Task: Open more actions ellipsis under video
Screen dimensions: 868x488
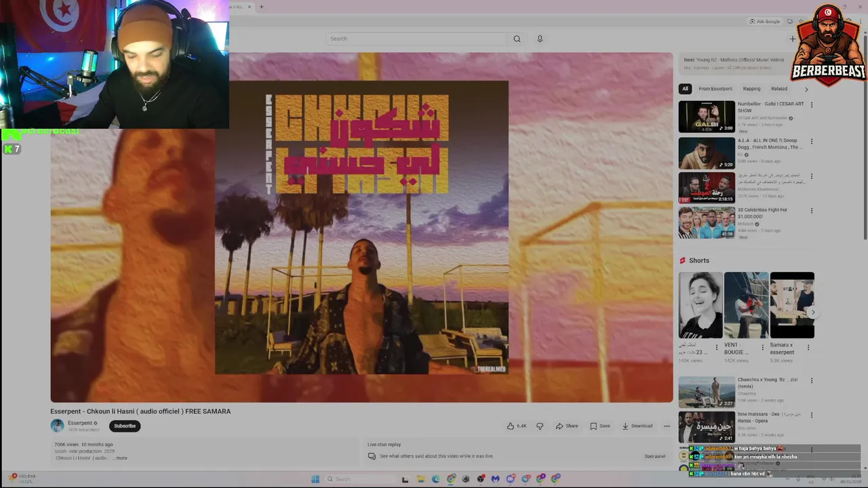Action: 667,426
